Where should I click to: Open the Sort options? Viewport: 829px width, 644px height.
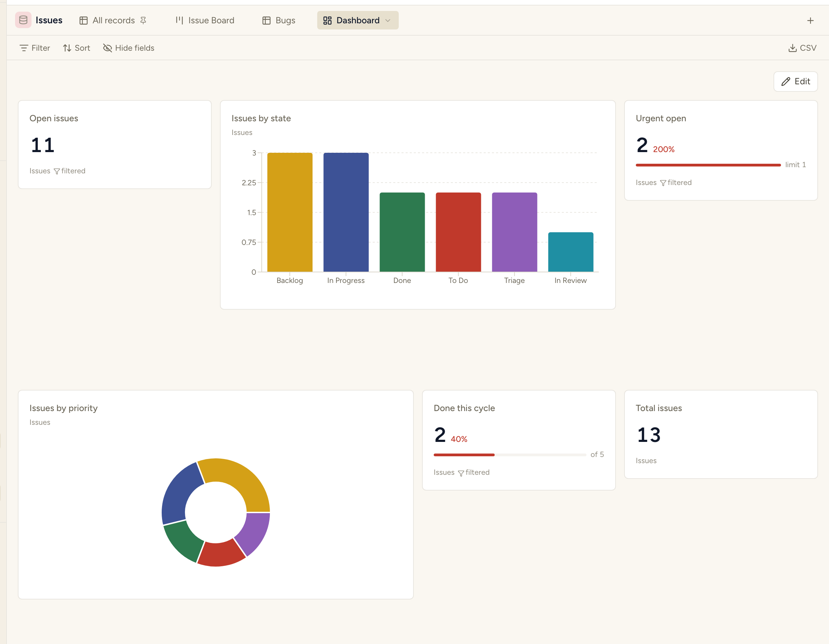click(76, 48)
